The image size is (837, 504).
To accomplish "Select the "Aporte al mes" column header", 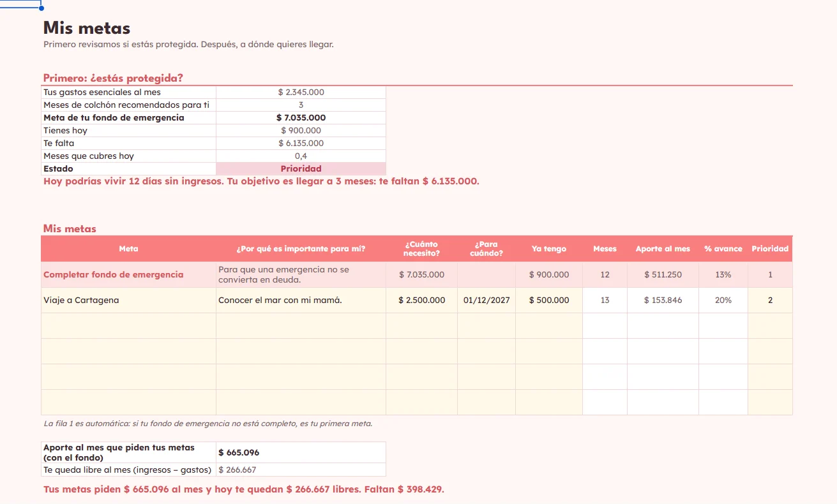I will pyautogui.click(x=663, y=249).
